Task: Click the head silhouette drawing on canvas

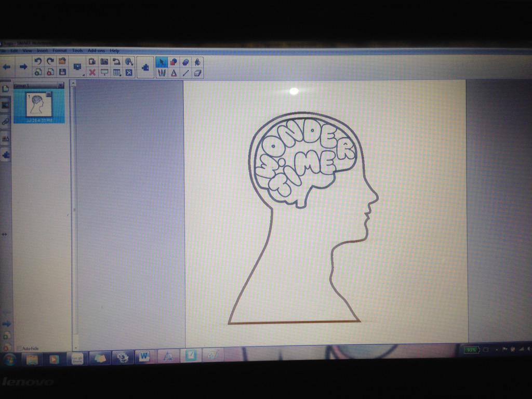Action: coord(303,217)
